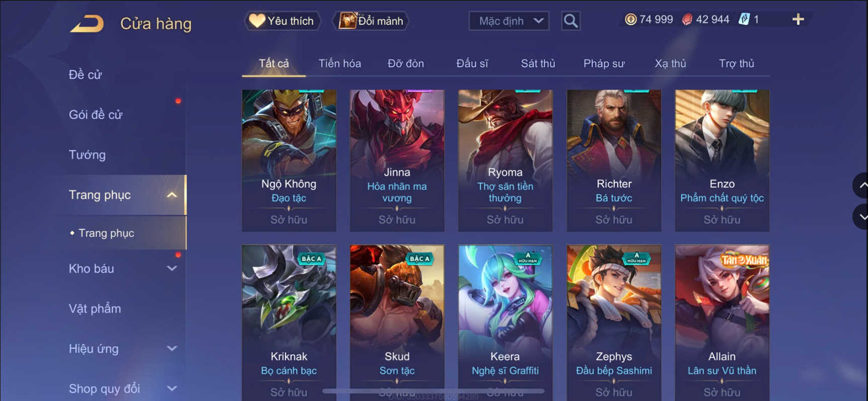Open the Mặc định sort dropdown
868x401 pixels.
point(509,21)
